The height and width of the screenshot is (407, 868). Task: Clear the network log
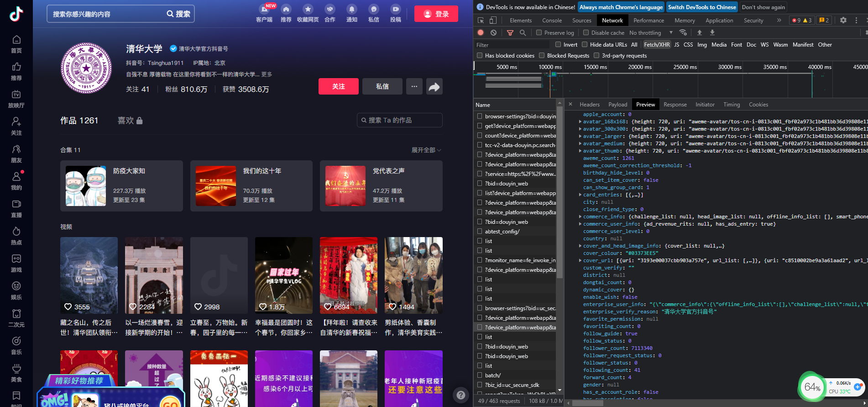[493, 32]
